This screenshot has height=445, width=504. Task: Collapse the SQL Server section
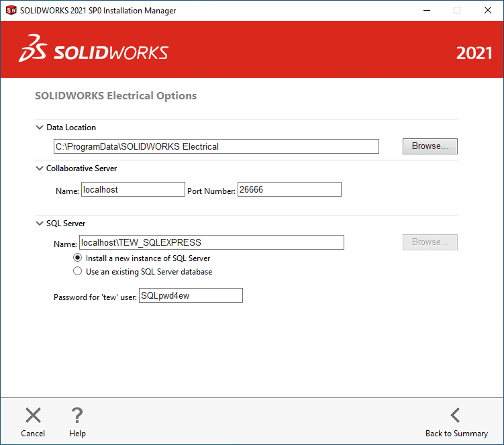tap(39, 223)
